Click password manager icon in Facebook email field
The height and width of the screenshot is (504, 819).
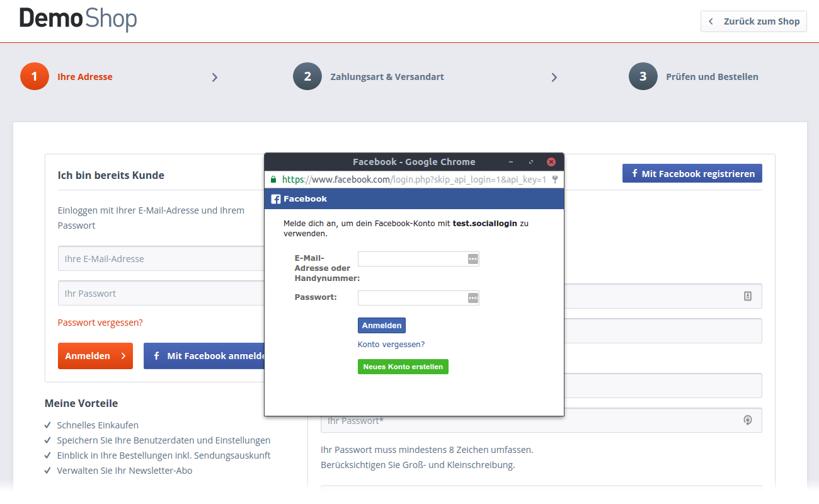tap(473, 259)
